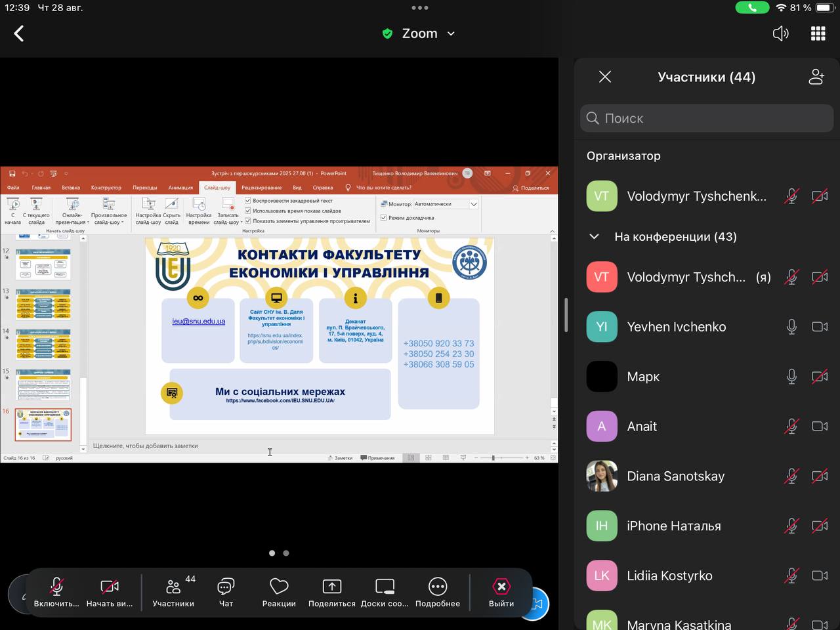The image size is (840, 630).
Task: Unmute microphone with "Включить" button
Action: pos(56,591)
